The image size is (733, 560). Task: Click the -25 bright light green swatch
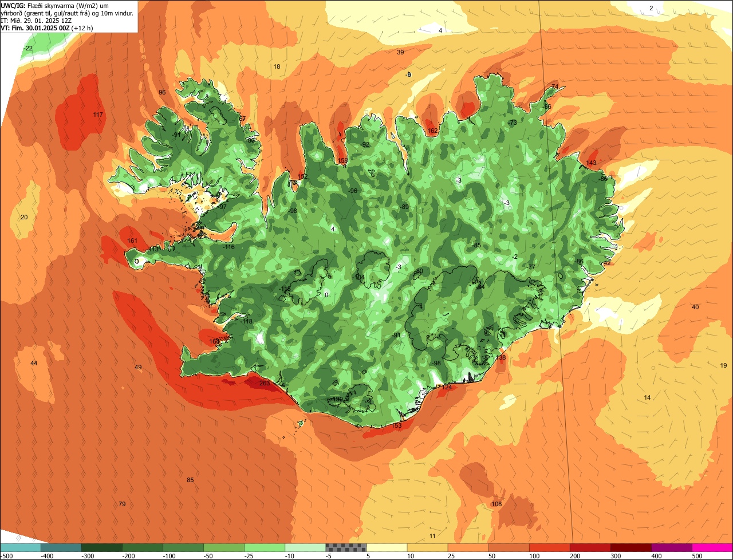click(264, 547)
